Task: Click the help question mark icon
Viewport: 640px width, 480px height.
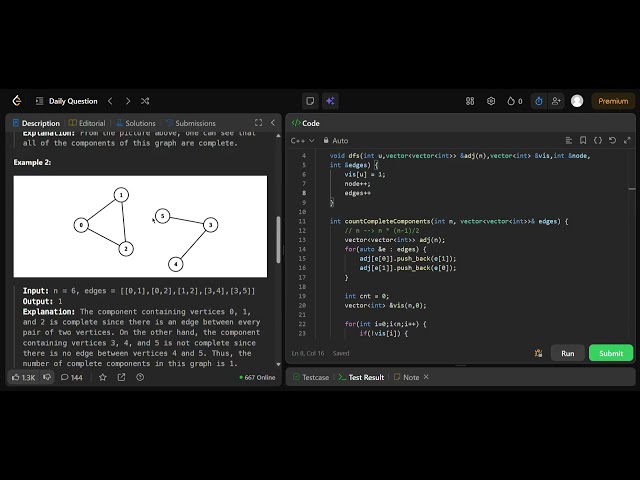Action: (x=140, y=378)
